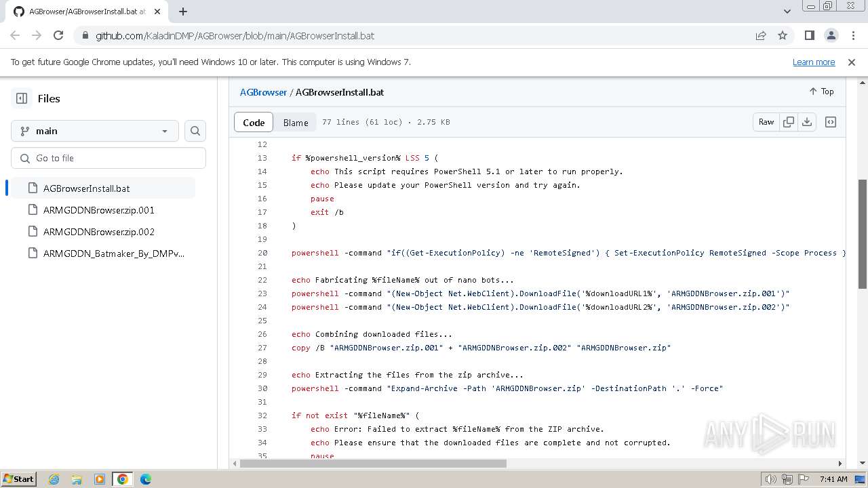Open the Windows Start menu
The image size is (868, 488).
[19, 479]
